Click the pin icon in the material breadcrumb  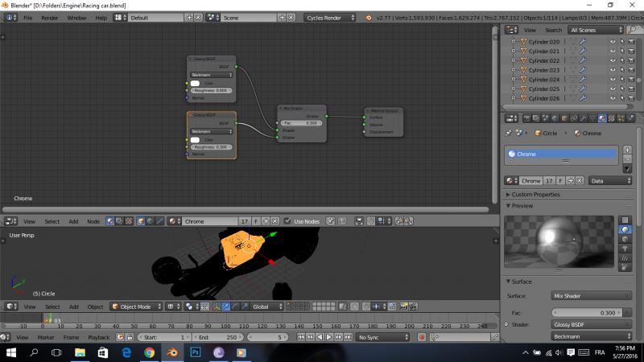(x=508, y=133)
